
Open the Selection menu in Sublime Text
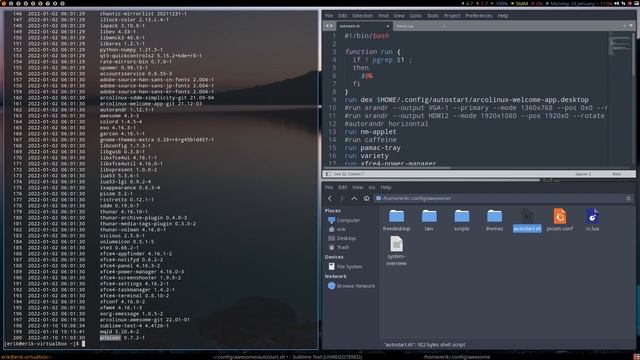362,16
